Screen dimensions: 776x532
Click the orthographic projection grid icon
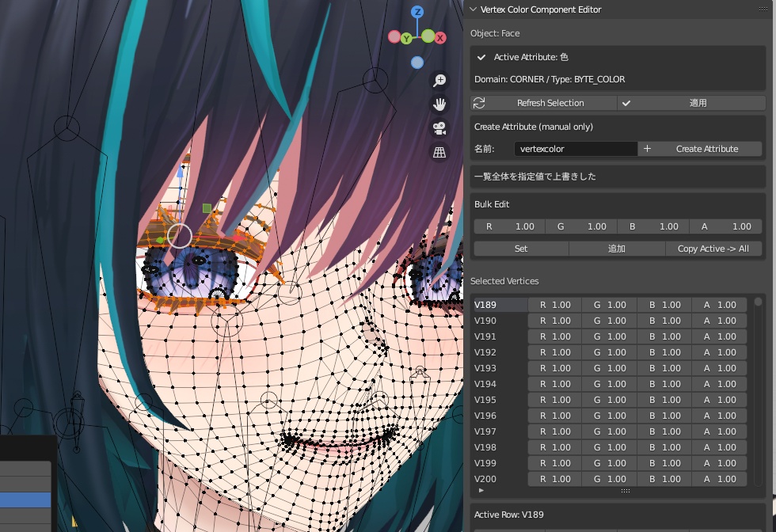pyautogui.click(x=439, y=151)
